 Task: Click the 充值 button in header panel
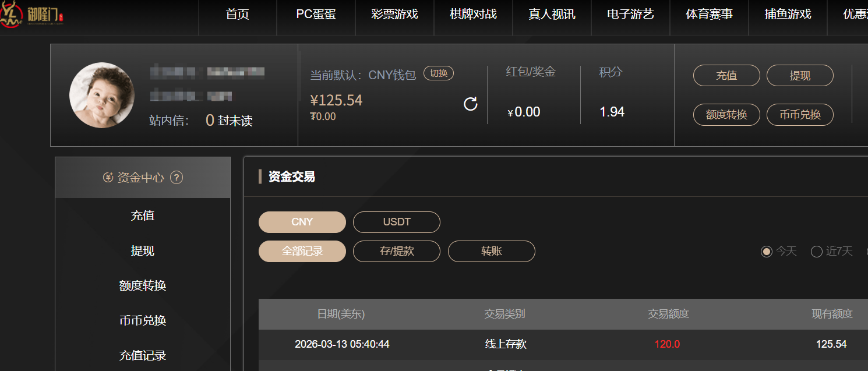[x=726, y=76]
